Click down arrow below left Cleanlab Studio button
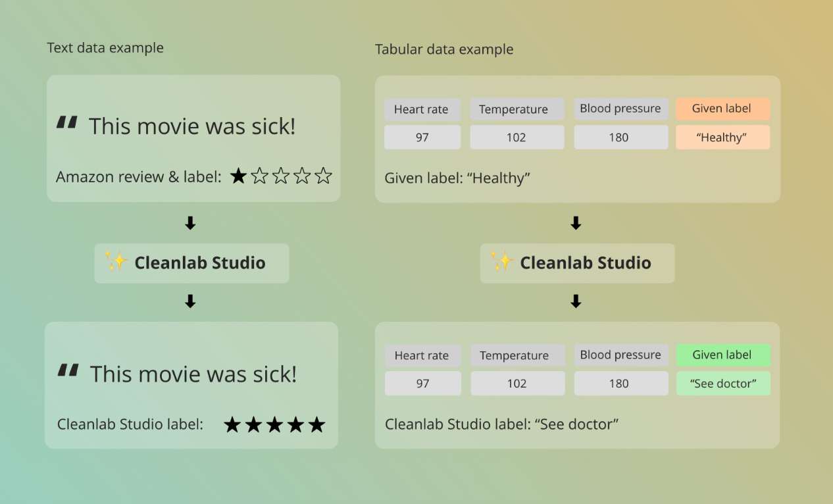This screenshot has height=504, width=833. pyautogui.click(x=190, y=301)
